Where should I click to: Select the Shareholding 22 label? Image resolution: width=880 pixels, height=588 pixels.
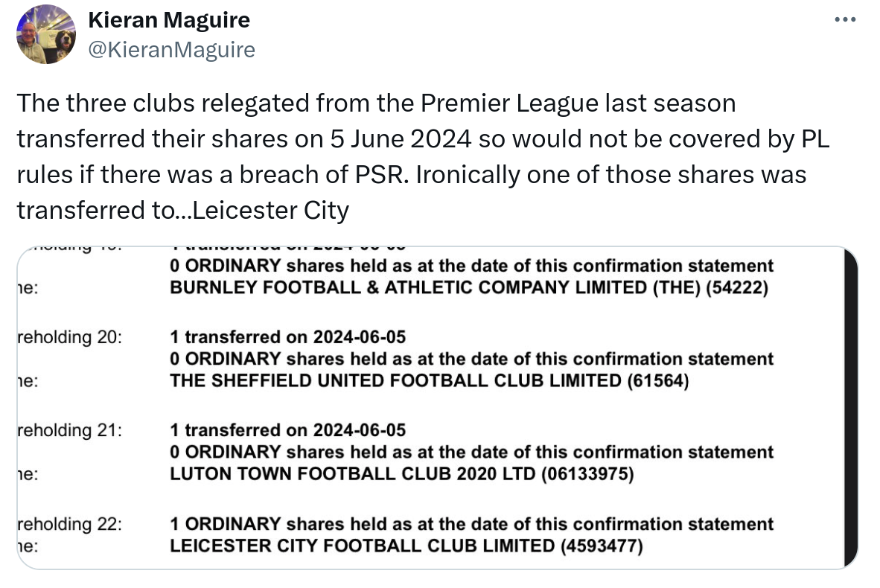click(x=69, y=524)
